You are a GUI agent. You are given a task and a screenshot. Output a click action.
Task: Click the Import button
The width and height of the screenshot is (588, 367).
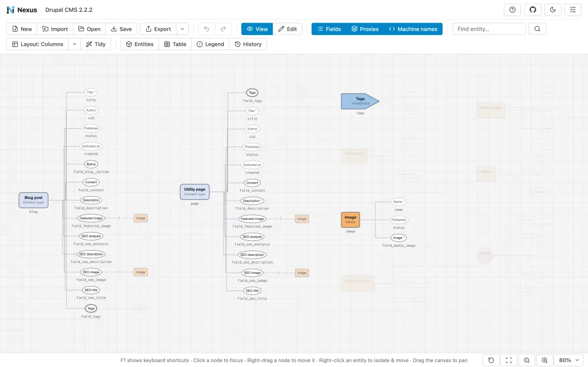pyautogui.click(x=54, y=29)
